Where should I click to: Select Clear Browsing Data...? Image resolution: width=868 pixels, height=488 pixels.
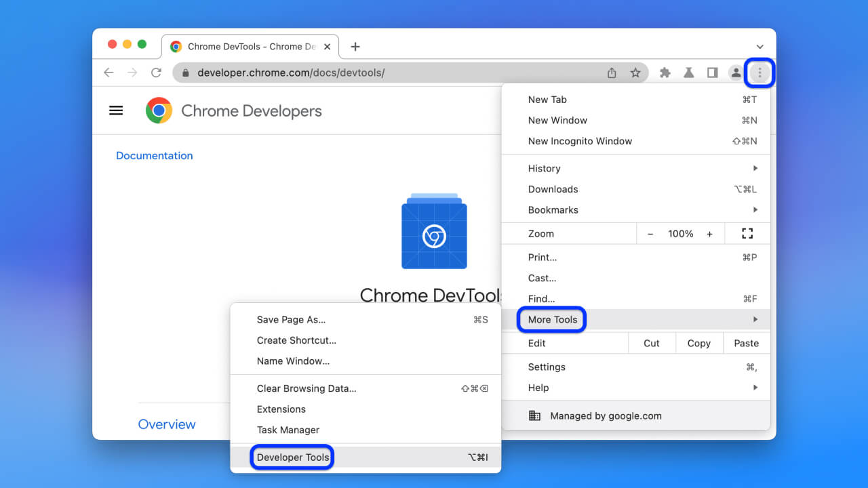pyautogui.click(x=366, y=388)
